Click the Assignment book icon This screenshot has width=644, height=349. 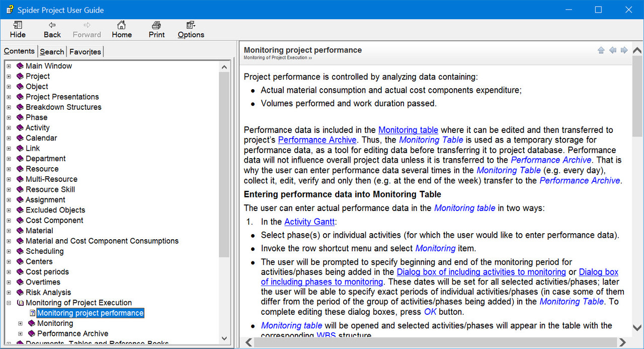(x=20, y=200)
